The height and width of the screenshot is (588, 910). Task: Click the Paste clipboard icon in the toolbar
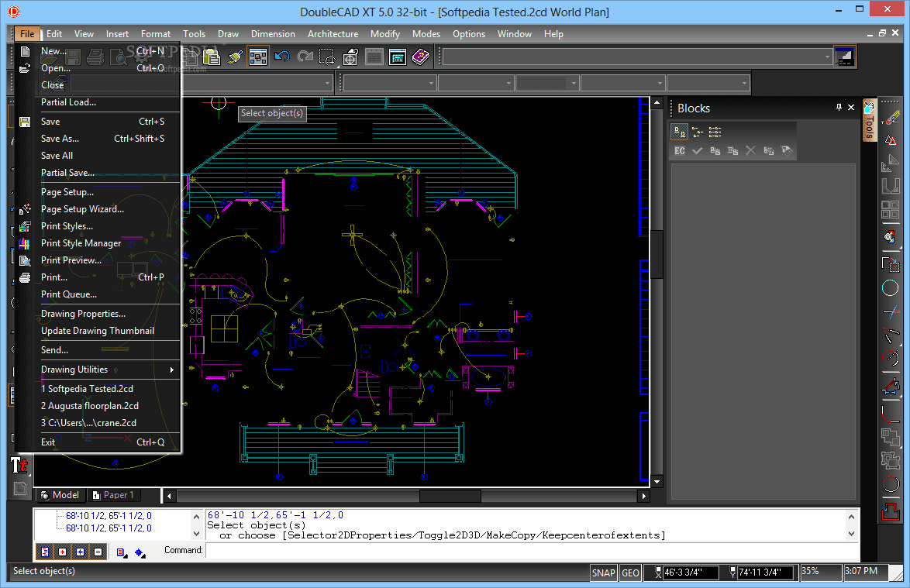point(212,57)
